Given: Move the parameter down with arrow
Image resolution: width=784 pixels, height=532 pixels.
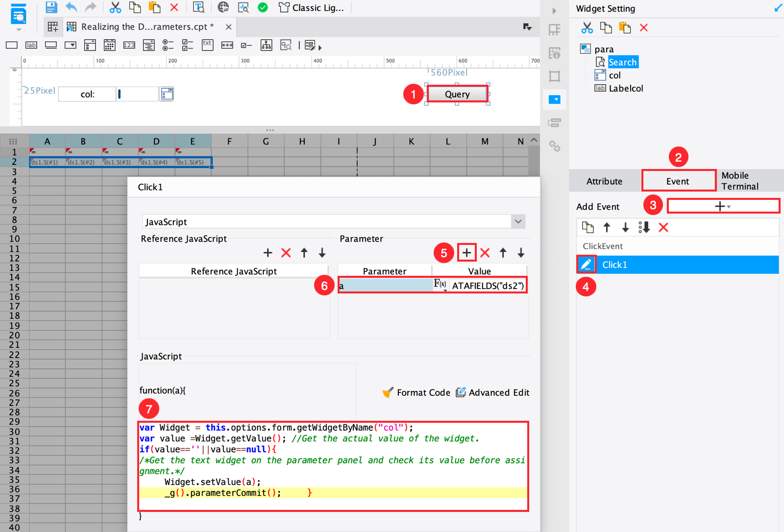Looking at the screenshot, I should click(x=521, y=253).
